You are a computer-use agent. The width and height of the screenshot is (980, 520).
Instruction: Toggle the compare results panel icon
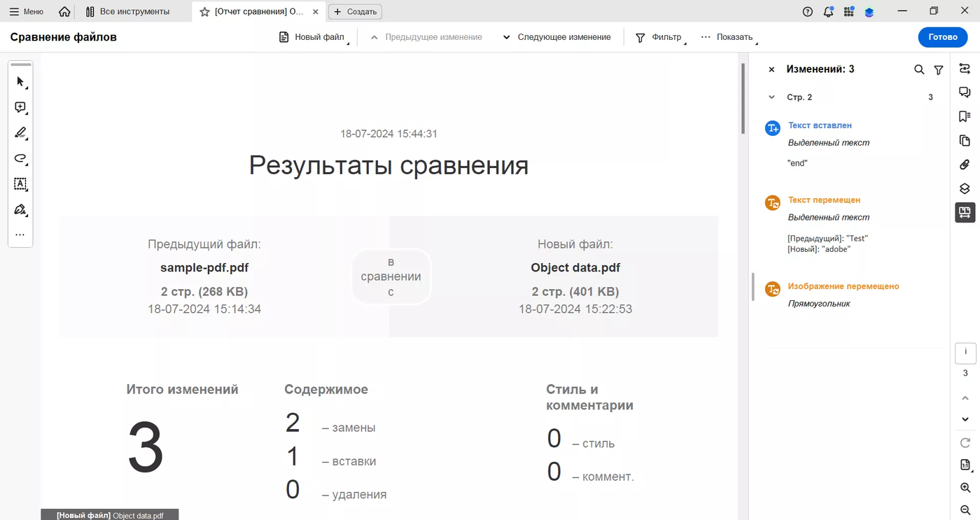(x=965, y=213)
